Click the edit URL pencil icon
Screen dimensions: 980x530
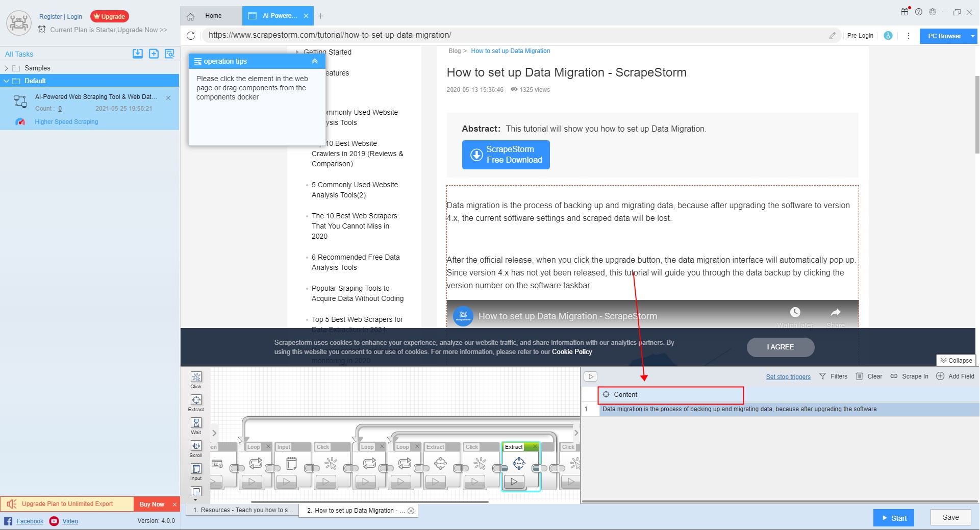point(832,35)
